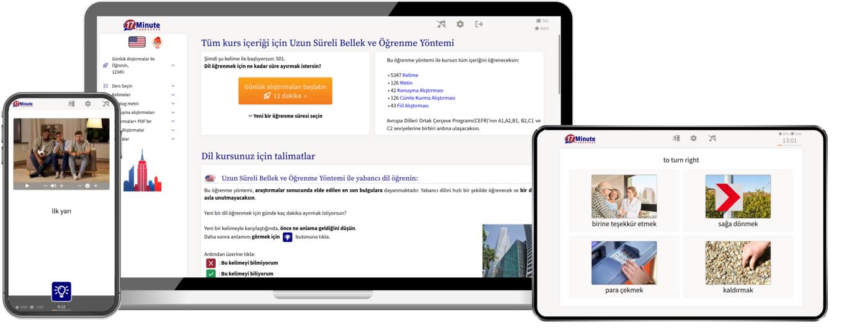Choose 'kaldırmak' answer on the tablet
Image resolution: width=868 pixels, height=330 pixels.
pos(738,267)
